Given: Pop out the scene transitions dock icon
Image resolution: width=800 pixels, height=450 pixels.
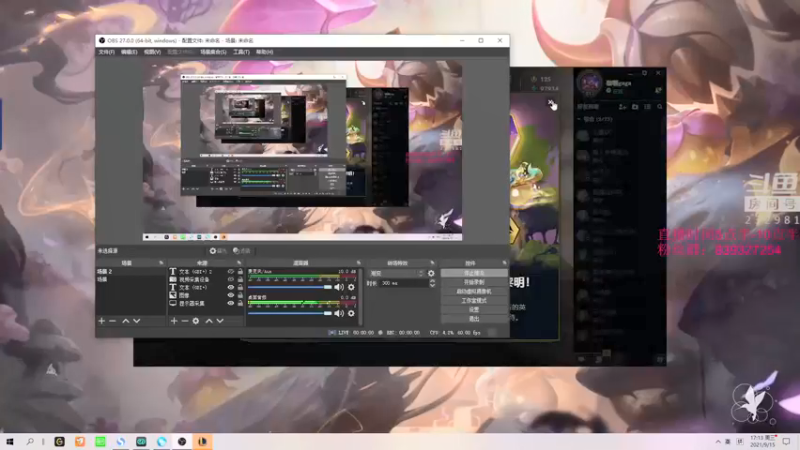Looking at the screenshot, I should [x=433, y=263].
